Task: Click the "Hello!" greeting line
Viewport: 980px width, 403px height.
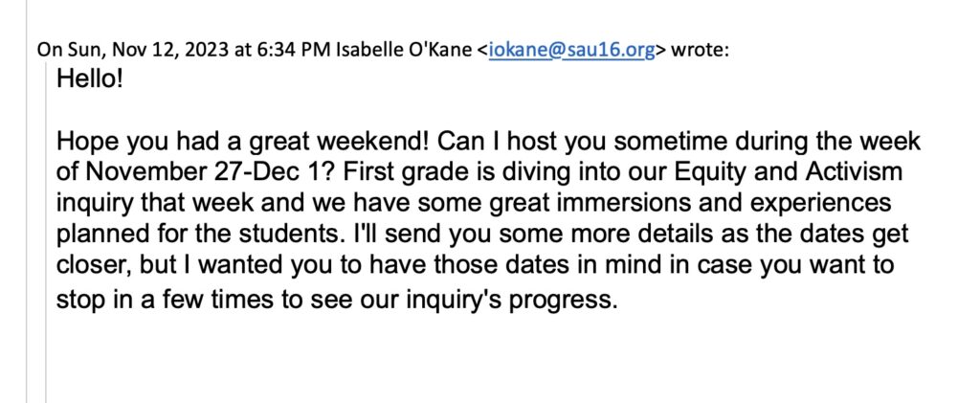Action: [x=90, y=78]
